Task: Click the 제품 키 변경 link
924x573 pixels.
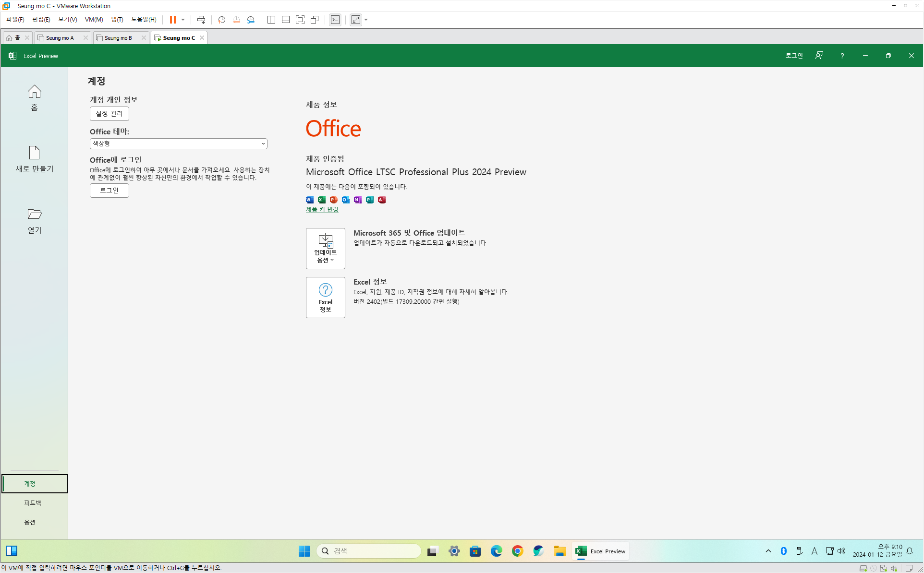Action: [322, 209]
